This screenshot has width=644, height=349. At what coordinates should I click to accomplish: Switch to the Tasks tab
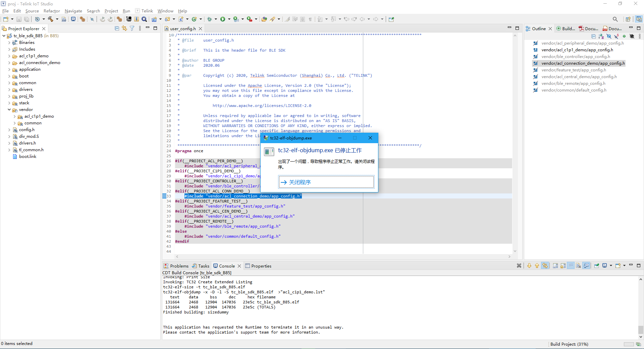click(x=201, y=266)
